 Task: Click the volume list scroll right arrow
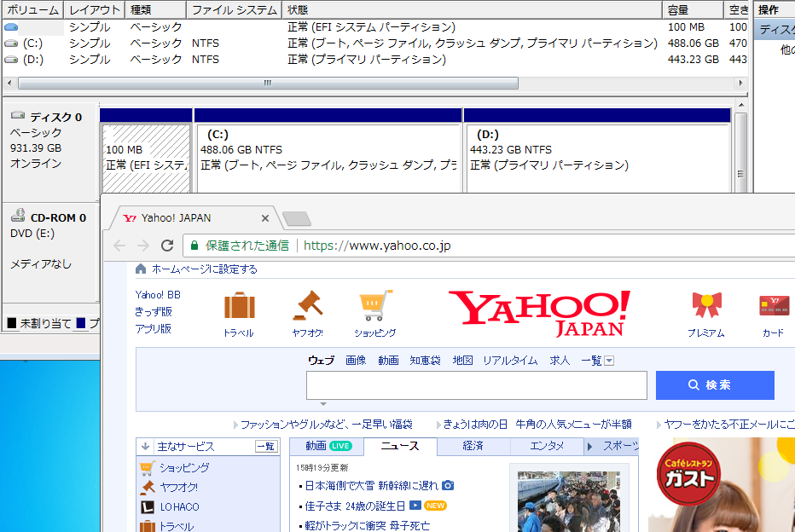click(740, 83)
